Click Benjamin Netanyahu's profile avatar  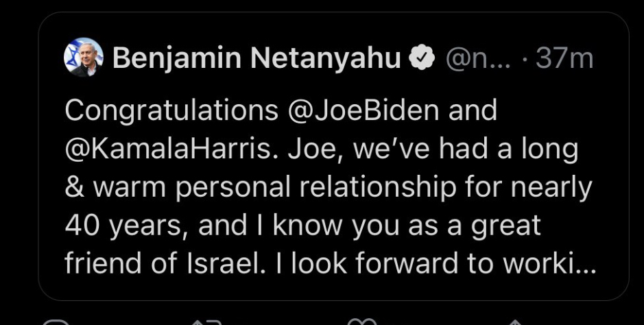[x=83, y=58]
